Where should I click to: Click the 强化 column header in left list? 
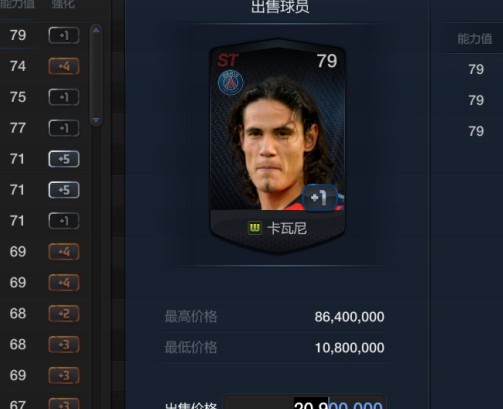coord(63,4)
